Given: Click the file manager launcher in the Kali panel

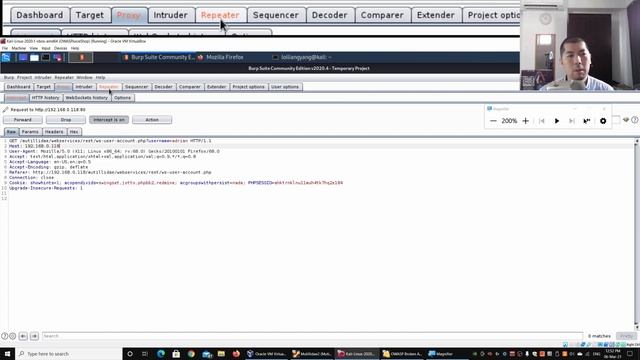Looking at the screenshot, I should [34, 58].
